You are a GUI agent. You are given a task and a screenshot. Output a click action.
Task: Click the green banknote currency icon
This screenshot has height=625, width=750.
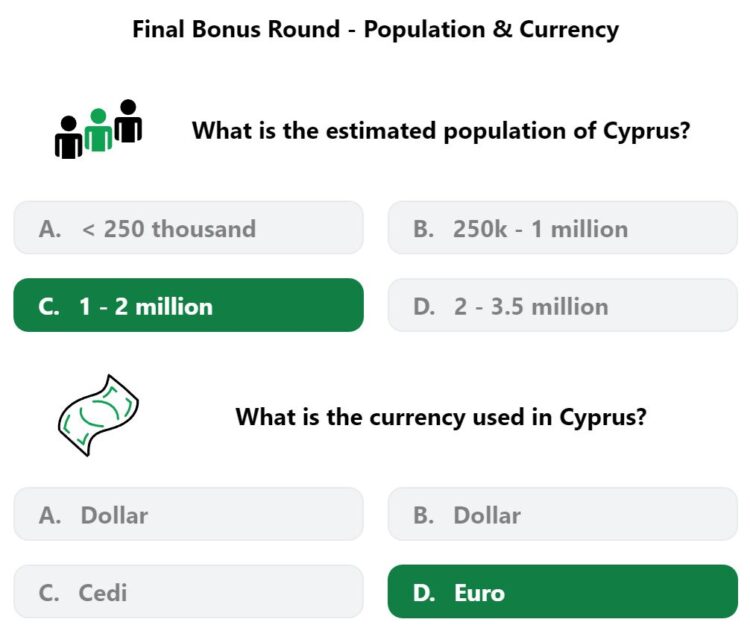tap(99, 416)
